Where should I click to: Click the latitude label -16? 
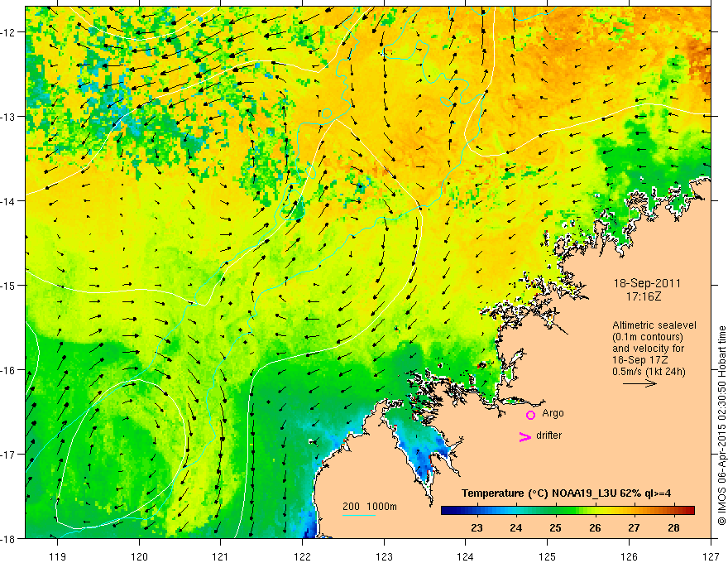coord(7,370)
